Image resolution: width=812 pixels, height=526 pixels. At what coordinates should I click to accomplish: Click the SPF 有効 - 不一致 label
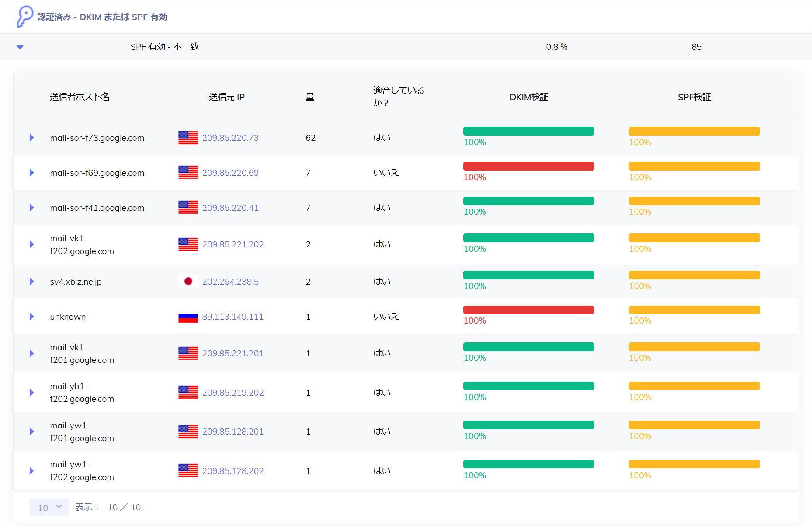pyautogui.click(x=165, y=47)
